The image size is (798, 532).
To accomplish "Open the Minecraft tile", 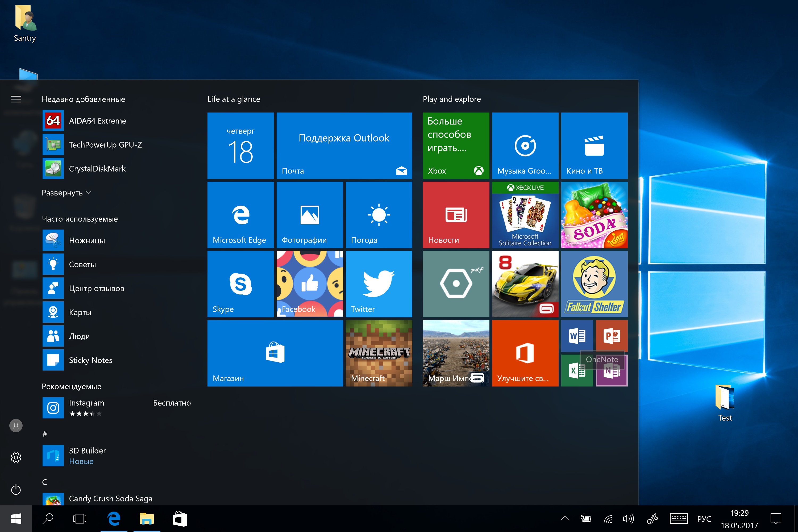I will click(x=379, y=353).
